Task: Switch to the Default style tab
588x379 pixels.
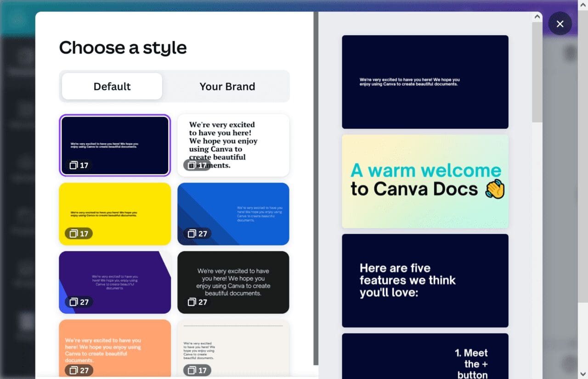Action: point(112,86)
